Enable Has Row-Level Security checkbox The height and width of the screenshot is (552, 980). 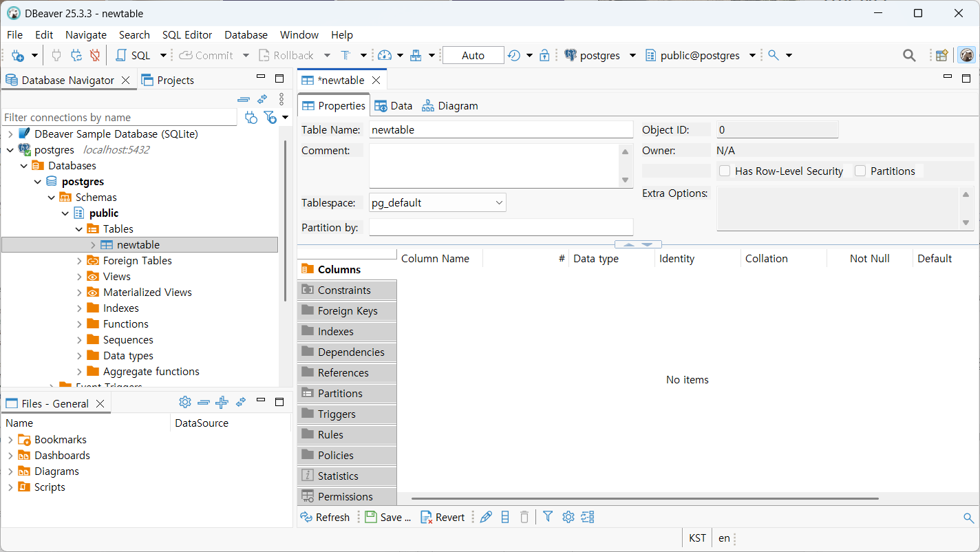point(725,171)
